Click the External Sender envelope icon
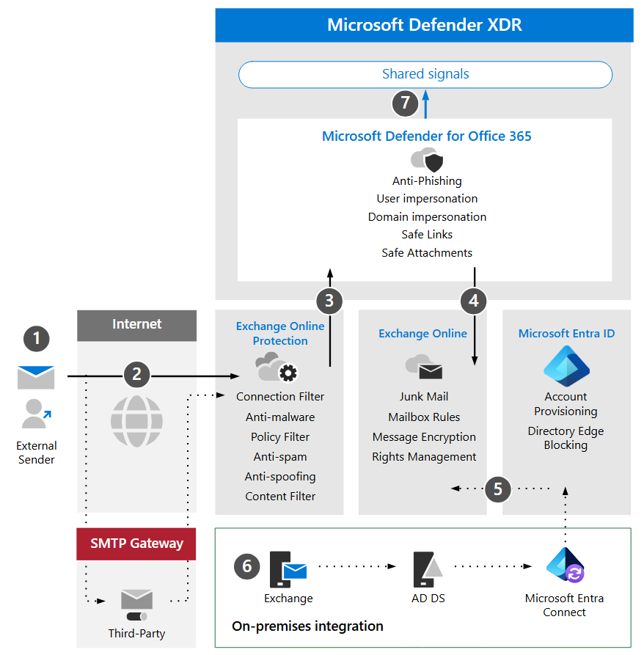The width and height of the screenshot is (644, 655). click(x=36, y=377)
